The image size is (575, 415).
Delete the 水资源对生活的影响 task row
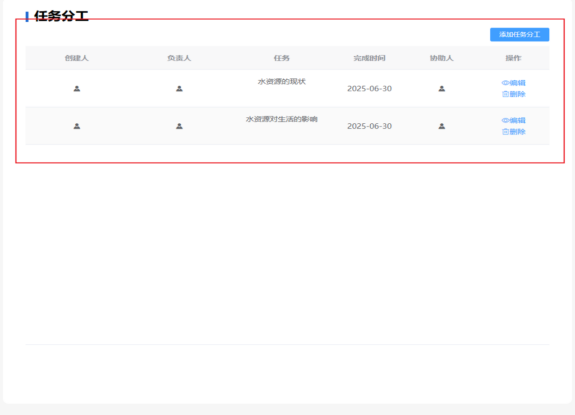tap(513, 132)
